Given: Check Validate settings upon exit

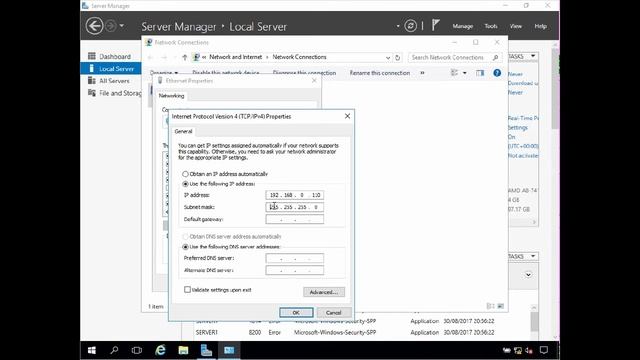Looking at the screenshot, I should tap(187, 290).
